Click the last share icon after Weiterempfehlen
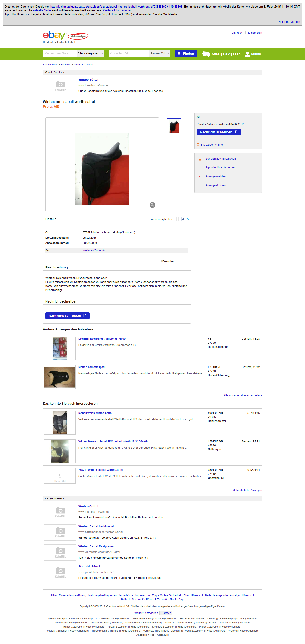 [188, 219]
